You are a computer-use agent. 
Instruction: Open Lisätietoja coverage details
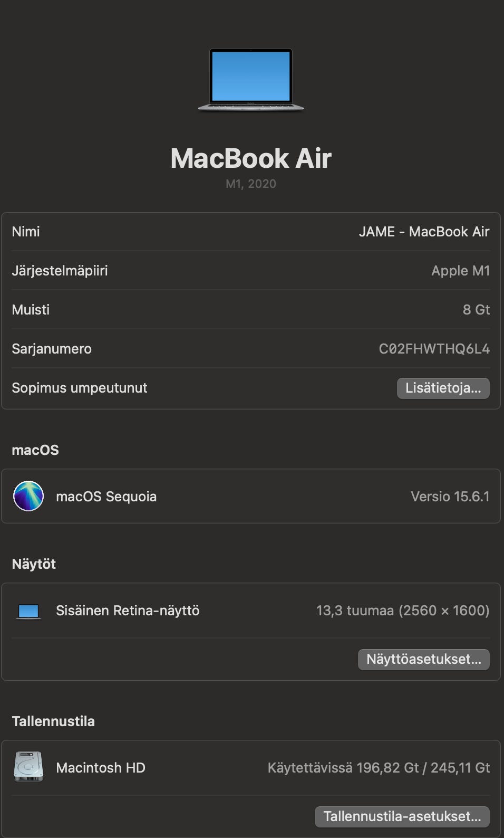(x=443, y=388)
